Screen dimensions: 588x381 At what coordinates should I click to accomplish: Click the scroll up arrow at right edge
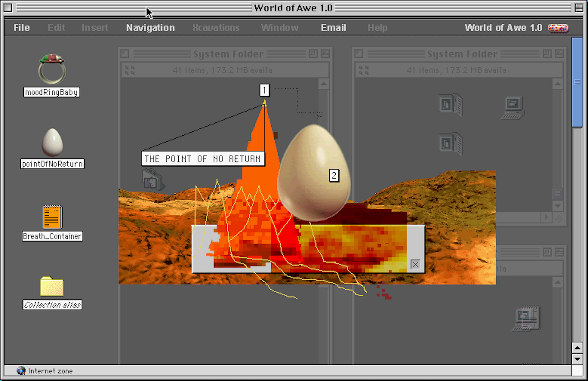pyautogui.click(x=577, y=348)
